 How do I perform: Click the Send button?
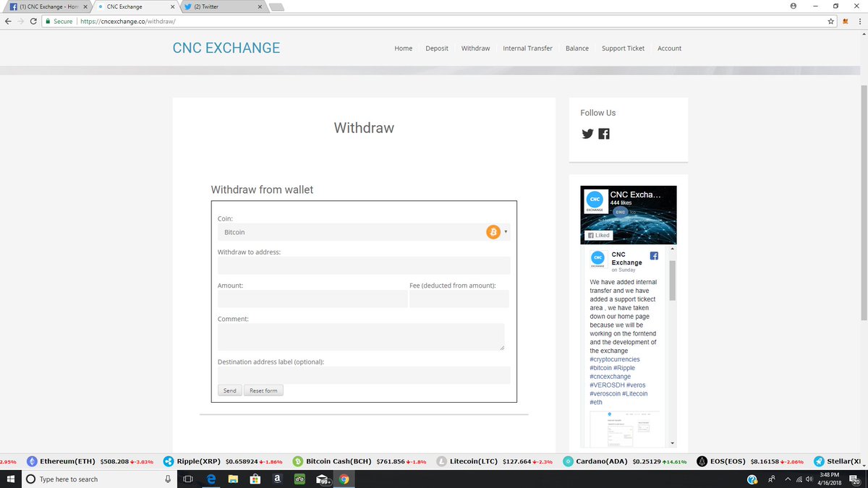[229, 390]
